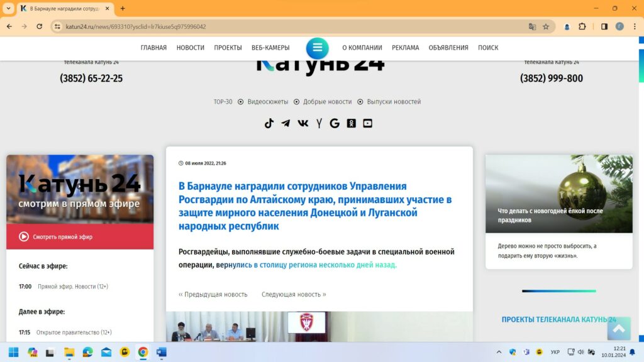Click the translate page icon in address bar
Viewport: 644px width, 362px height.
[532, 26]
